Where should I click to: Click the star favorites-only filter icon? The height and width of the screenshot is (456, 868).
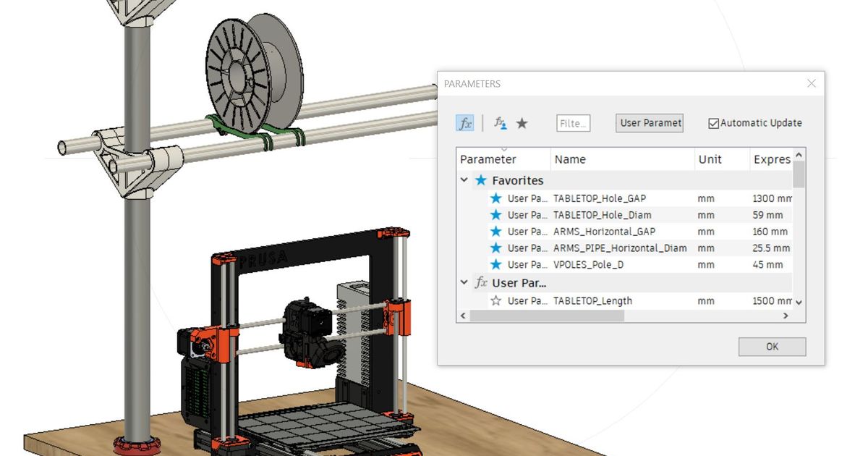tap(522, 123)
